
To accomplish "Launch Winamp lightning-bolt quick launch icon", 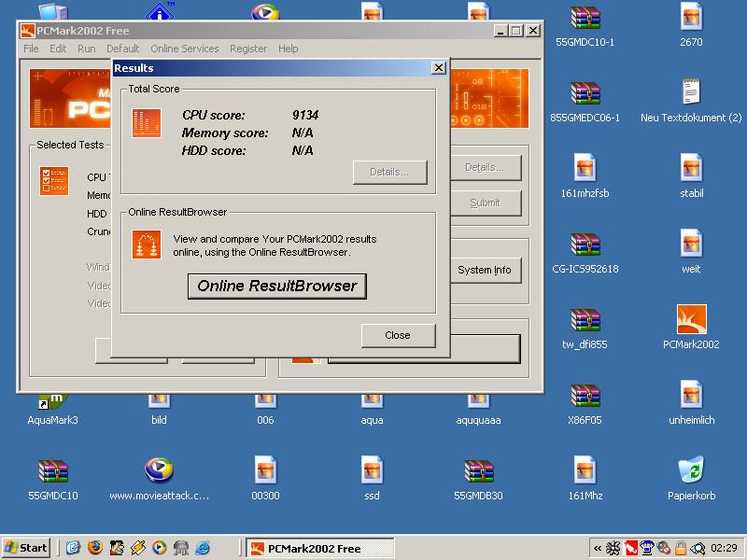I will click(138, 548).
